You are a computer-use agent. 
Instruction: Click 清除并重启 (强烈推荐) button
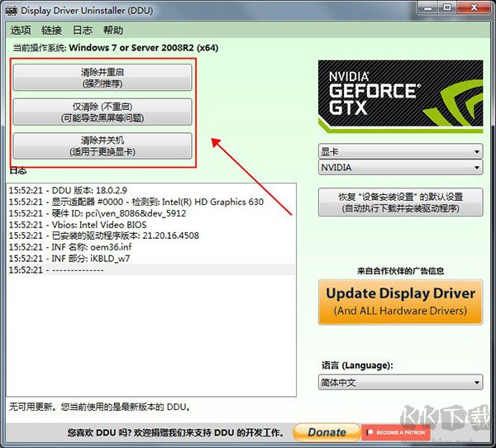point(103,78)
